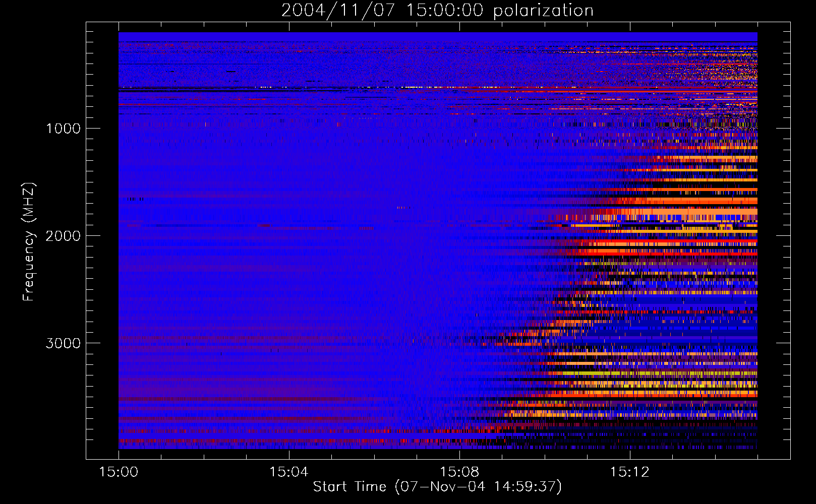
Task: Click the 3000 frequency tick label
Action: 63,343
